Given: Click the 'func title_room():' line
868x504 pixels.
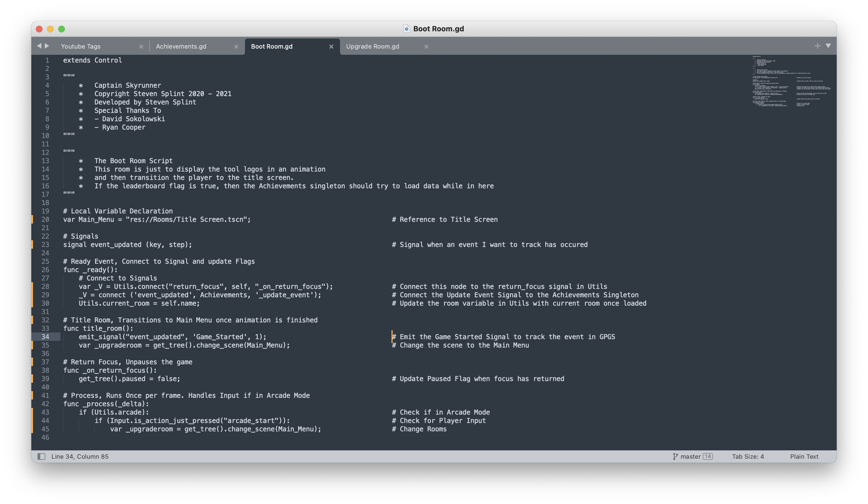Looking at the screenshot, I should click(98, 329).
